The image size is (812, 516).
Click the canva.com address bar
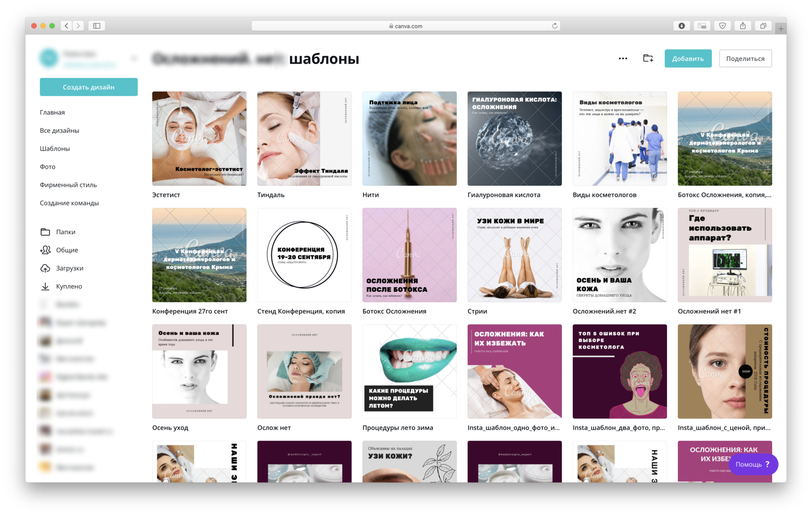[406, 26]
